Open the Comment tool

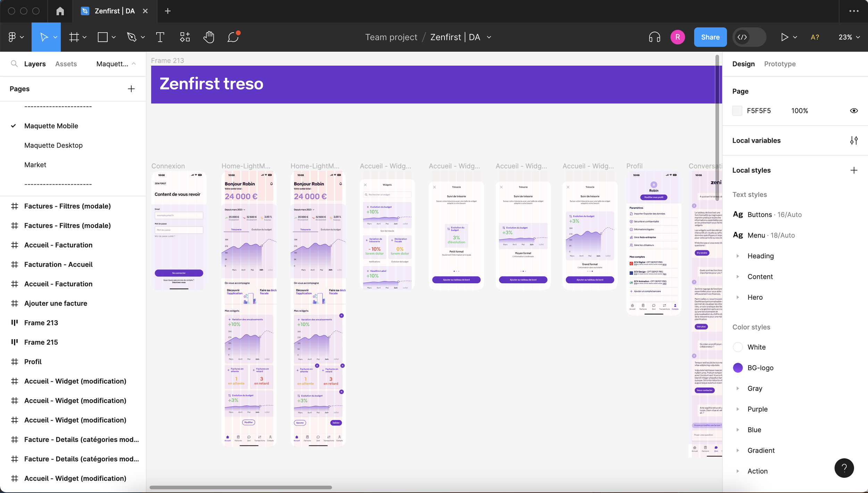tap(233, 37)
